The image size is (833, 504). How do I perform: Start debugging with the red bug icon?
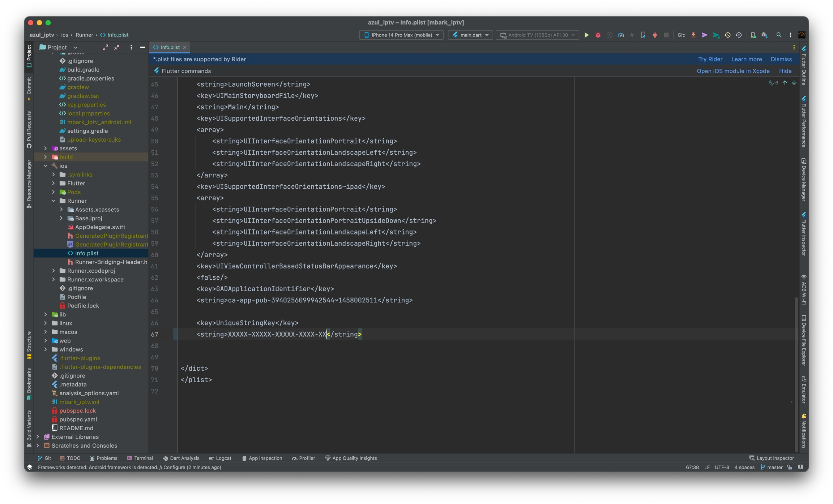click(x=598, y=35)
